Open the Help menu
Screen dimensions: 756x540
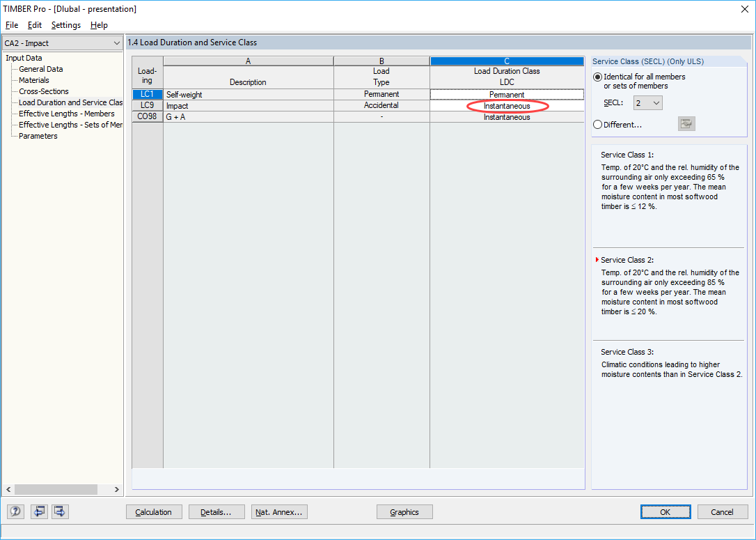point(99,24)
